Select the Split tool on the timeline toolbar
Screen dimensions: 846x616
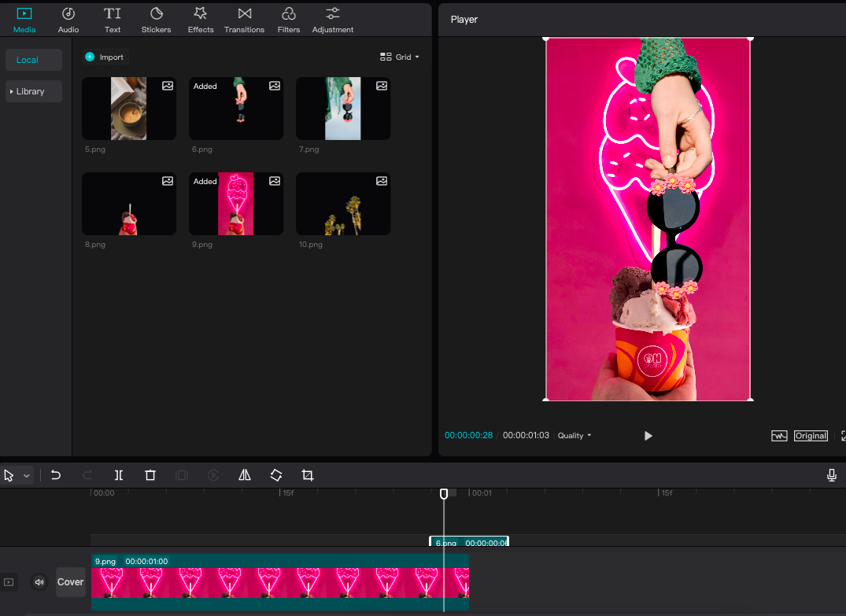coord(119,475)
